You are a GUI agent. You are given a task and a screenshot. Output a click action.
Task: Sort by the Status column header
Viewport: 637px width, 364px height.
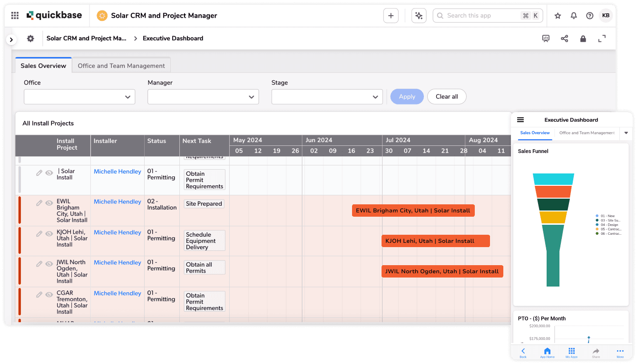click(x=162, y=145)
